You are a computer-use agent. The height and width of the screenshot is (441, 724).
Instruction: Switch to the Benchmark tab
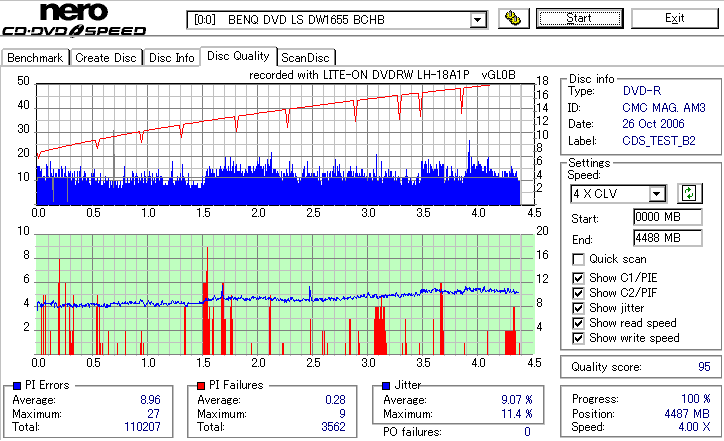(x=35, y=58)
